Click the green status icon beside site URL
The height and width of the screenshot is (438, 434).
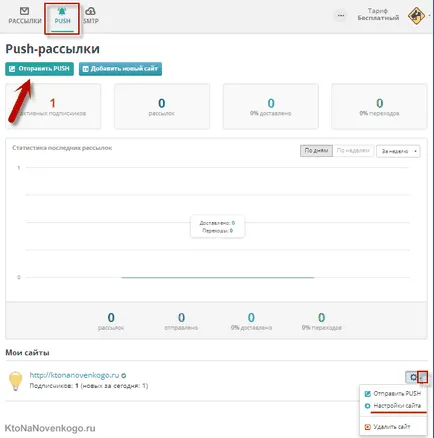(124, 375)
